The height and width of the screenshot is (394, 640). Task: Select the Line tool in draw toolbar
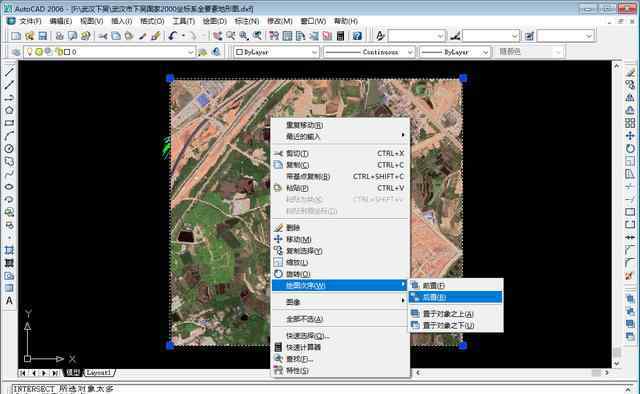(x=9, y=72)
